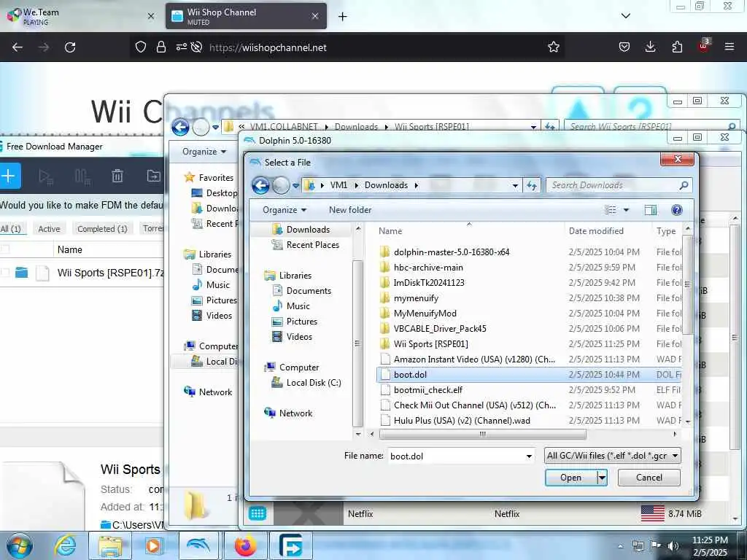Screen dimensions: 747x560
Task: Tick the FDM select-all header checkbox
Action: (5, 249)
